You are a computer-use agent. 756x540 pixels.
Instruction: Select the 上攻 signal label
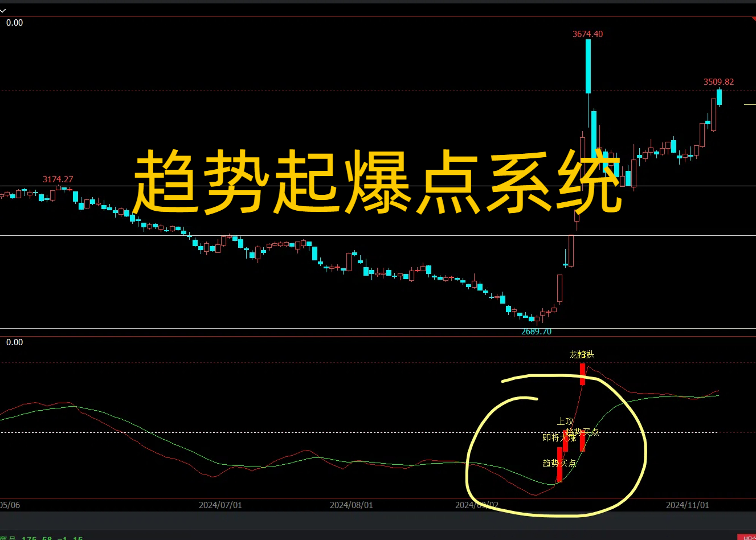point(565,422)
